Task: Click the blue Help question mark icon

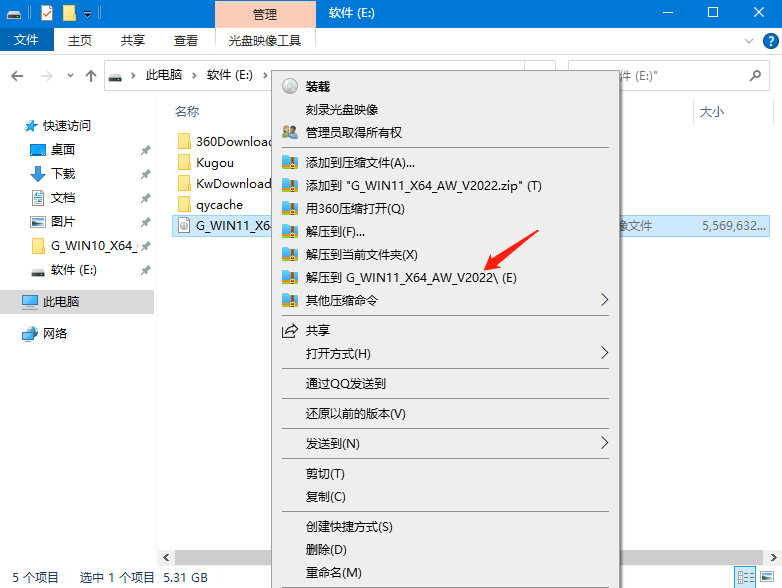Action: coord(771,40)
